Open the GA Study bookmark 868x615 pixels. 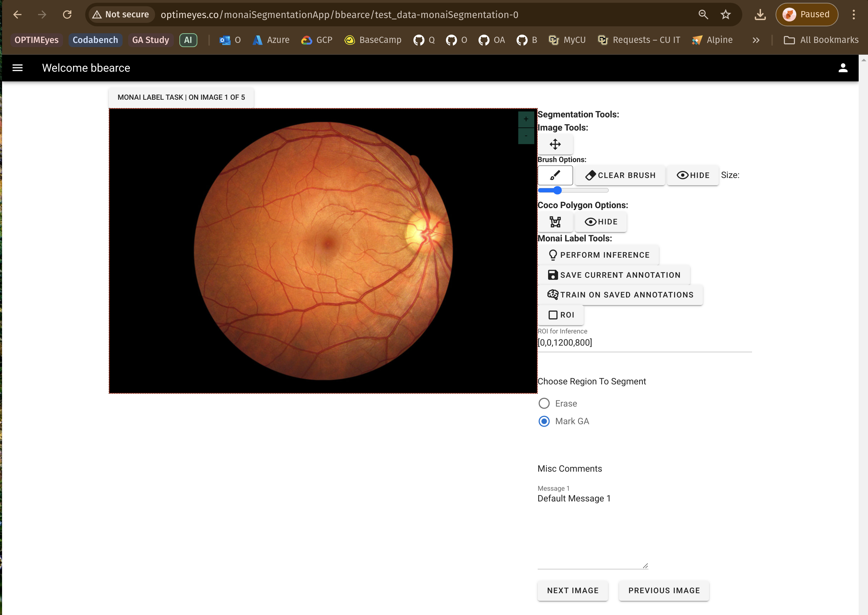coord(150,40)
